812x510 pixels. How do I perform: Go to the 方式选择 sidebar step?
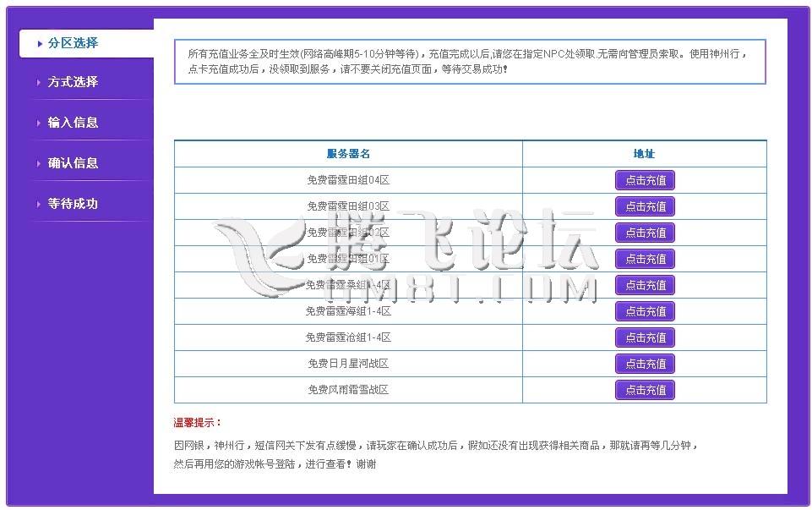pos(73,82)
